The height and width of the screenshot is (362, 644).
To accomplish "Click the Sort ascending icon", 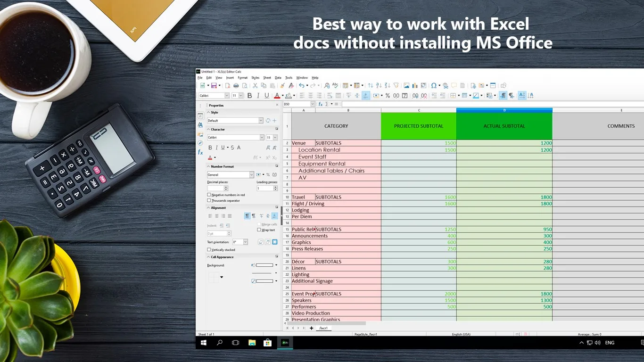I will (379, 86).
